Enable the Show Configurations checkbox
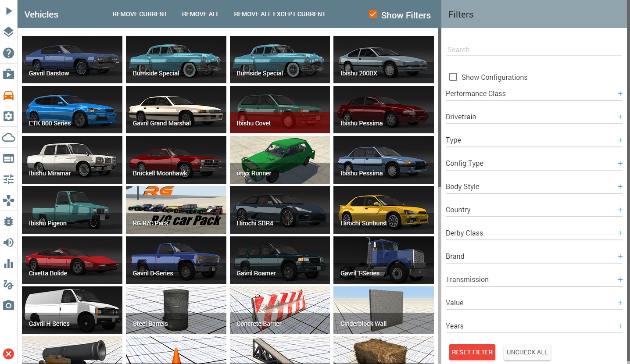 click(453, 77)
